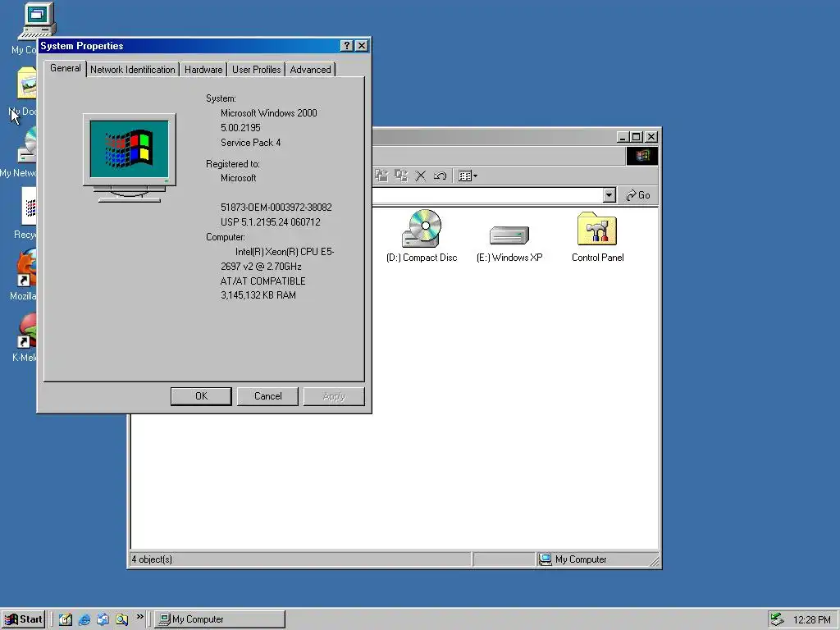Click the Windows logo throbber in My Computer

(642, 156)
